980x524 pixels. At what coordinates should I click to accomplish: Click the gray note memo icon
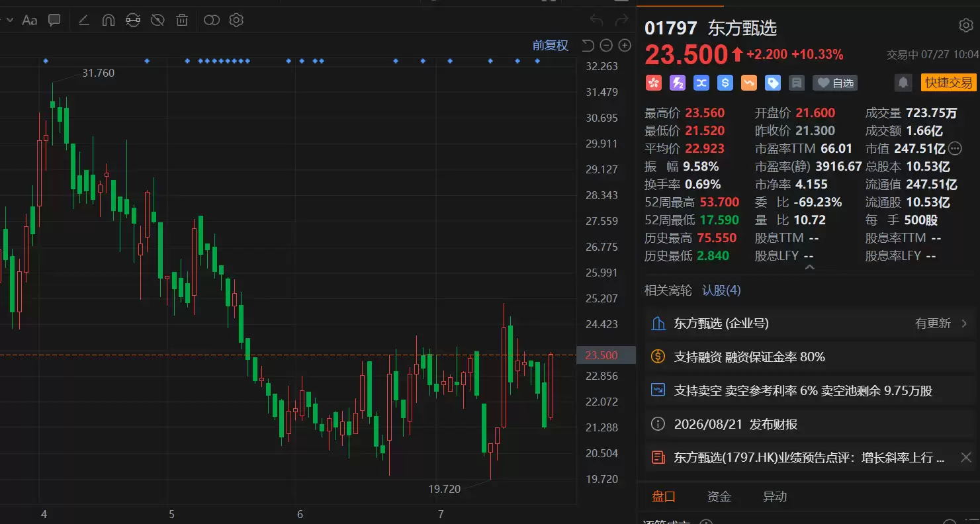click(x=797, y=83)
